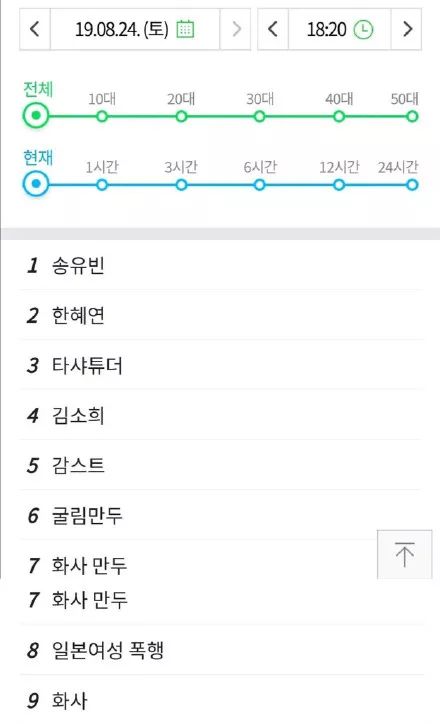
Task: Click the back-to-top arrow button
Action: pyautogui.click(x=404, y=554)
